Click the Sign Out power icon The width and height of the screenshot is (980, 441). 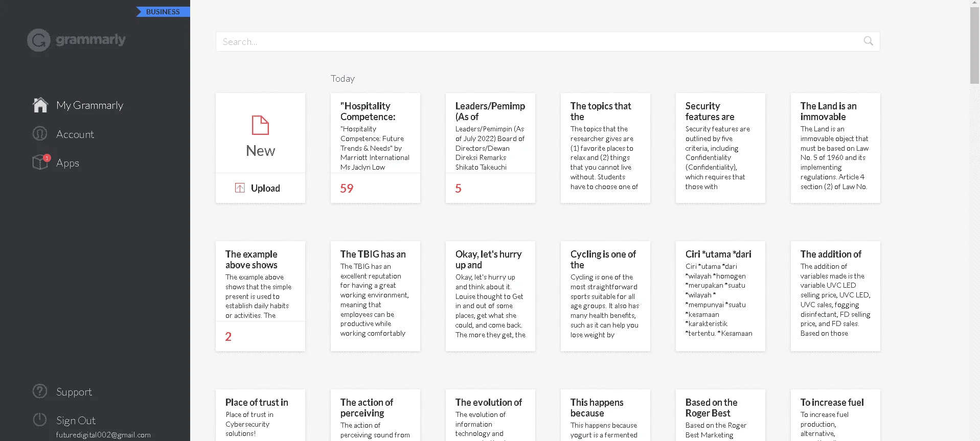(x=40, y=420)
